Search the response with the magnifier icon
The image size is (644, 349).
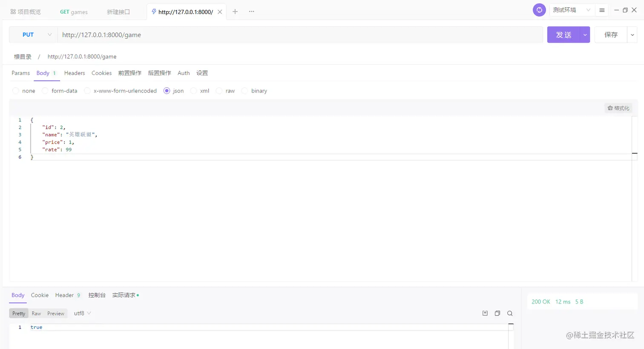(510, 313)
